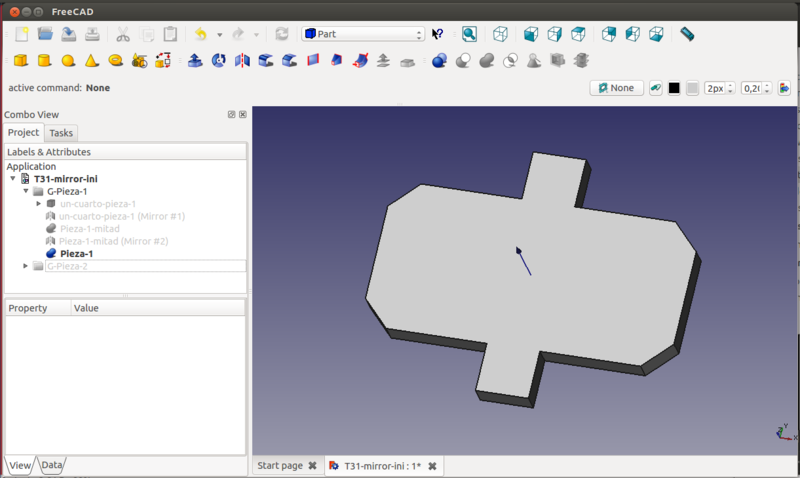Click the Extrude tool icon
Screen dimensions: 800x478
[x=194, y=60]
